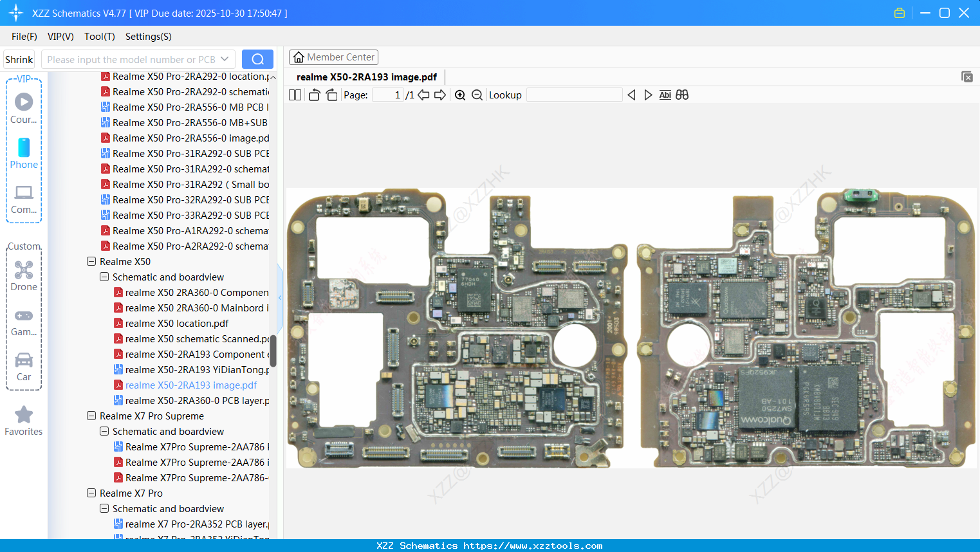
Task: Click the file tree vertical scrollbar
Action: [273, 351]
